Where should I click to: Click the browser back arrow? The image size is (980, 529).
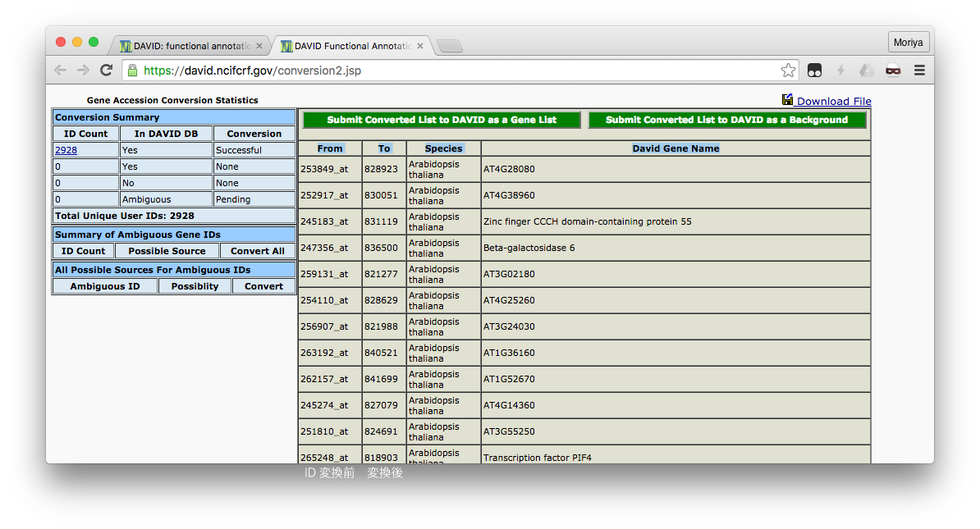tap(60, 71)
